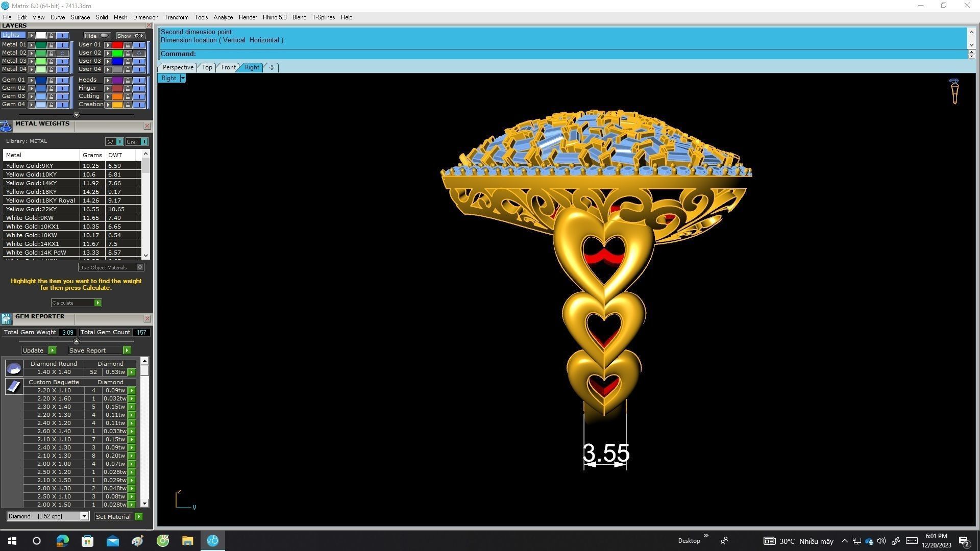
Task: Toggle the Use Object Materials option
Action: [111, 267]
